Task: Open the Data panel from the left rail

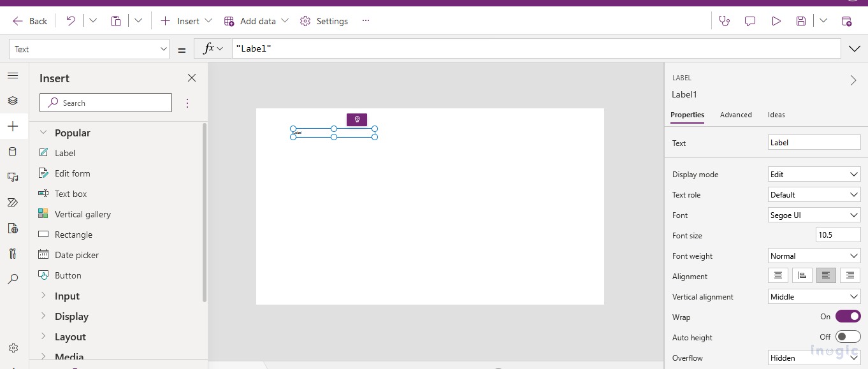Action: 13,152
